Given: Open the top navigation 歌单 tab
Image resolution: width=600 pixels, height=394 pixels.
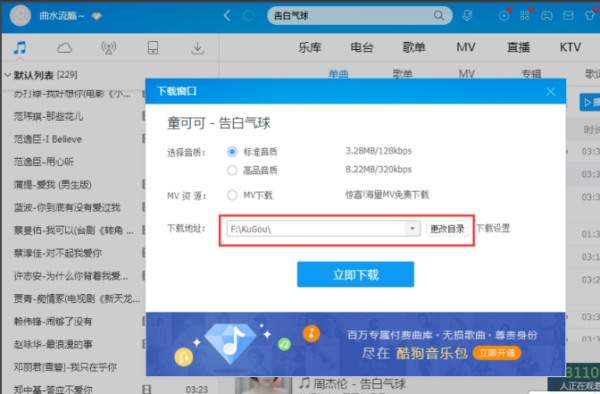Looking at the screenshot, I should point(414,47).
